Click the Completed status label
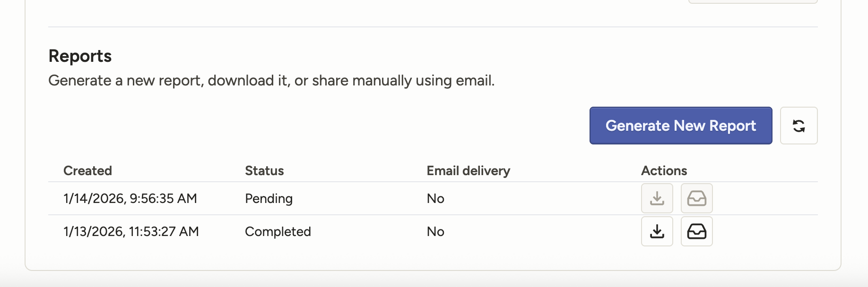This screenshot has width=868, height=287. click(x=278, y=231)
